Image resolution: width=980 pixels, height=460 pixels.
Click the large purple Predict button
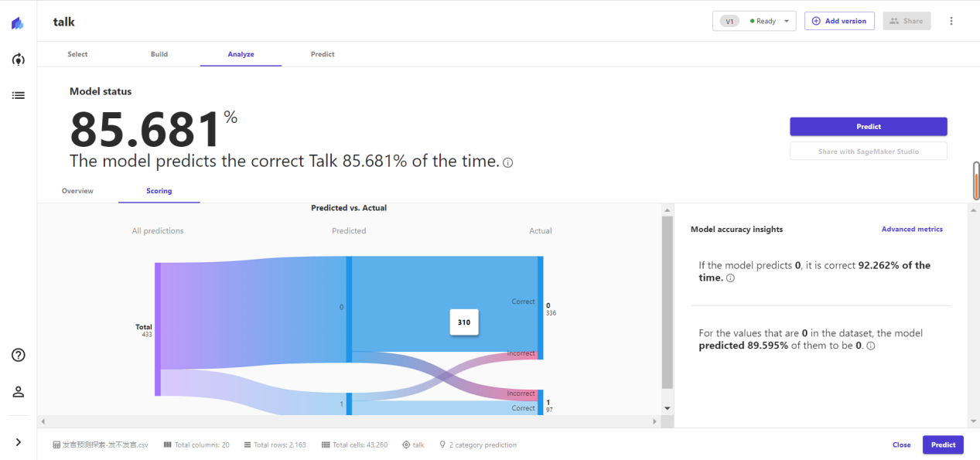868,127
